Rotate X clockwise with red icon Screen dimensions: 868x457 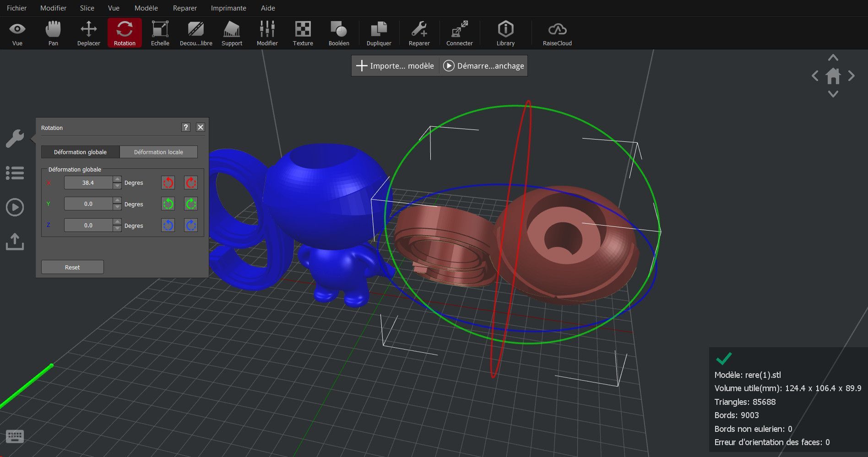tap(191, 183)
